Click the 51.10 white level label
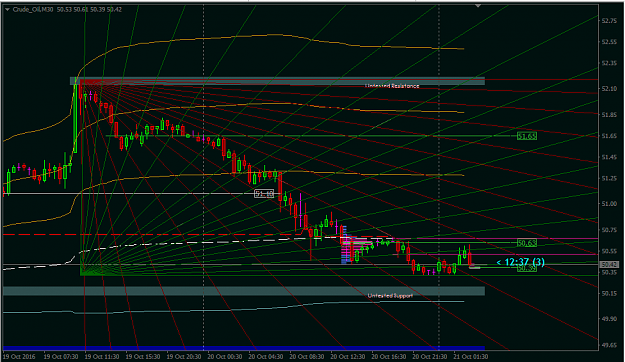This screenshot has width=625, height=362. pos(264,194)
